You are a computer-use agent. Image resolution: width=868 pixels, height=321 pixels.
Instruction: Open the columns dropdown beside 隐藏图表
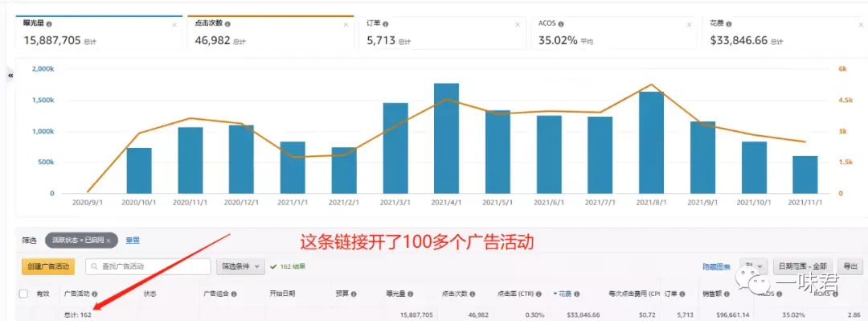(x=753, y=266)
